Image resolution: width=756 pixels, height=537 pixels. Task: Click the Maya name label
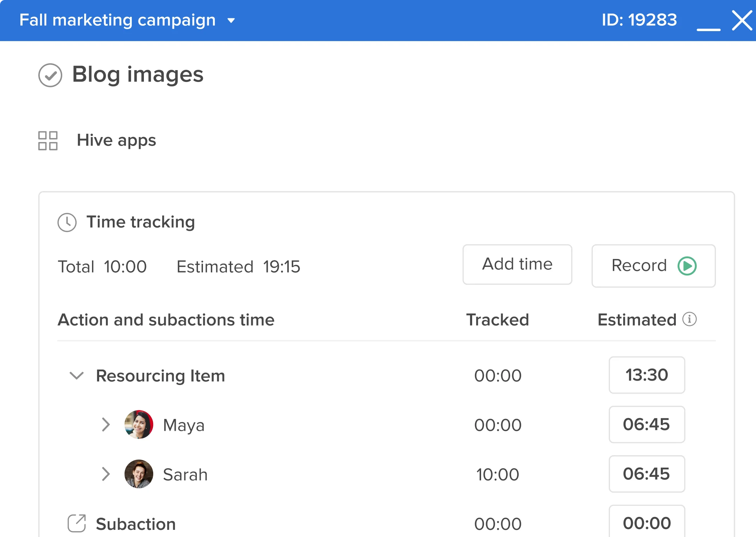click(184, 425)
